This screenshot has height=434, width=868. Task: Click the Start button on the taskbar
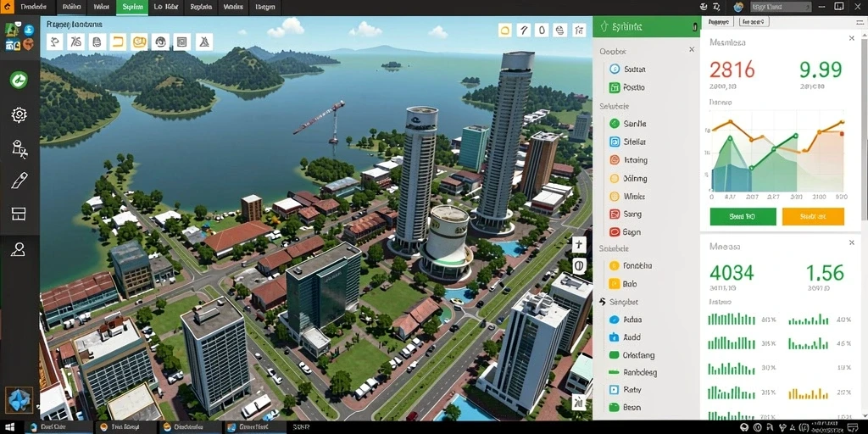(11, 427)
